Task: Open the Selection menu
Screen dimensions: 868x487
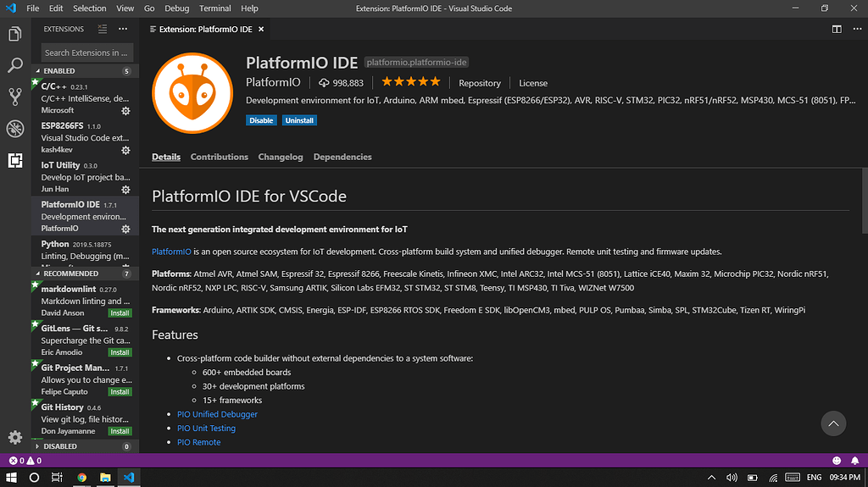Action: pos(90,8)
